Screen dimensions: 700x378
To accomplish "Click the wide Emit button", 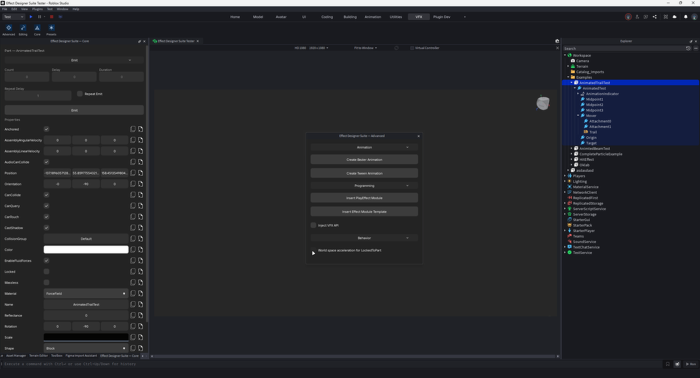I will click(74, 110).
